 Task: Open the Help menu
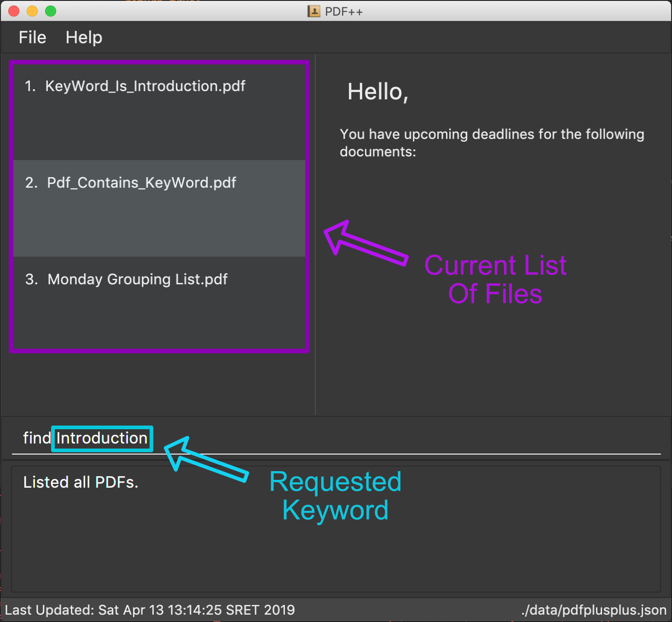tap(84, 37)
